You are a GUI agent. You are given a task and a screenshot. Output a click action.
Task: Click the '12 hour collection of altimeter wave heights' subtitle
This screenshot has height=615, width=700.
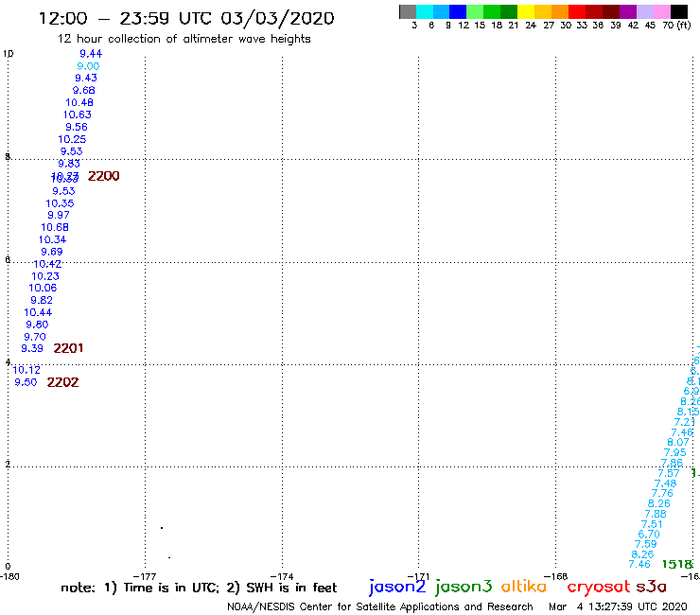[x=184, y=40]
